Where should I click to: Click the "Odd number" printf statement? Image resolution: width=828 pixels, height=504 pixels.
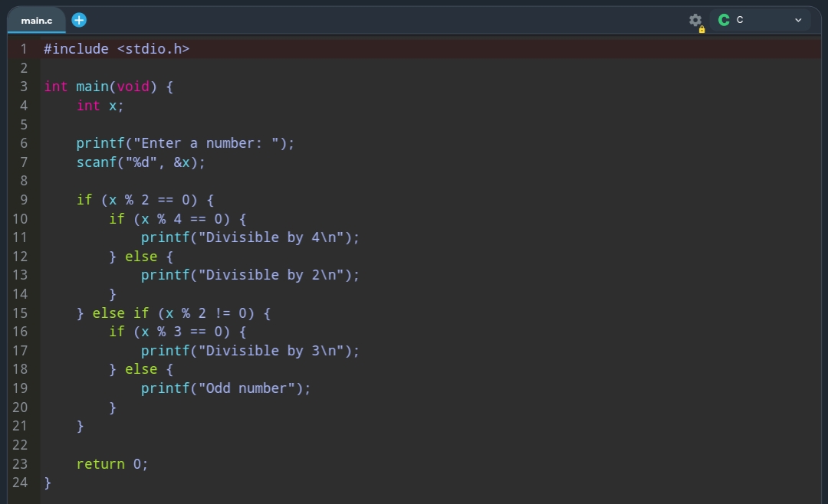(x=225, y=388)
